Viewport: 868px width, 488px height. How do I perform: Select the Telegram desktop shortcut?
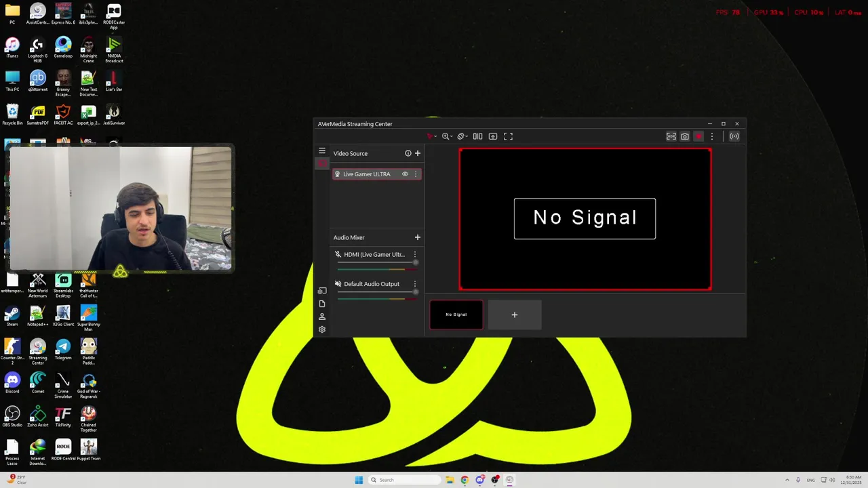63,349
